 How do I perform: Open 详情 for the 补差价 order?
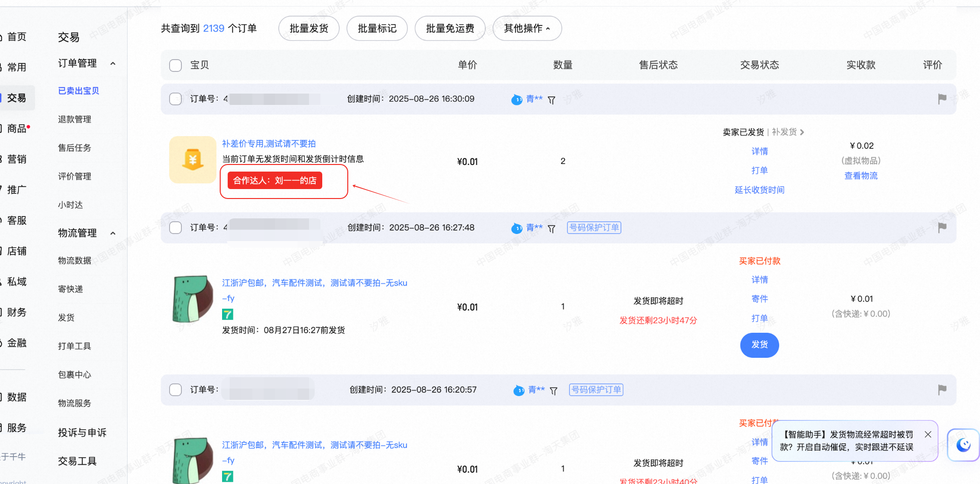click(x=759, y=151)
